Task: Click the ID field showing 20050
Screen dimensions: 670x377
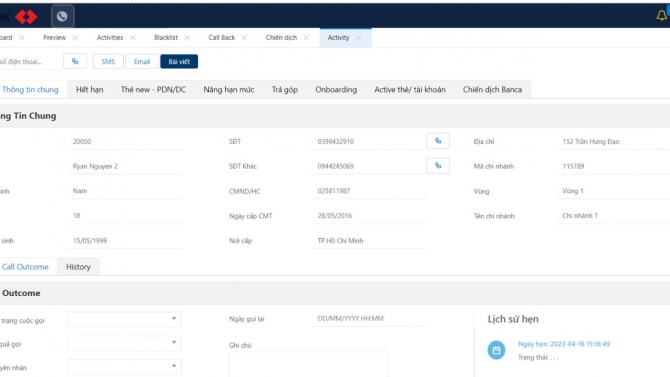Action: [124, 141]
